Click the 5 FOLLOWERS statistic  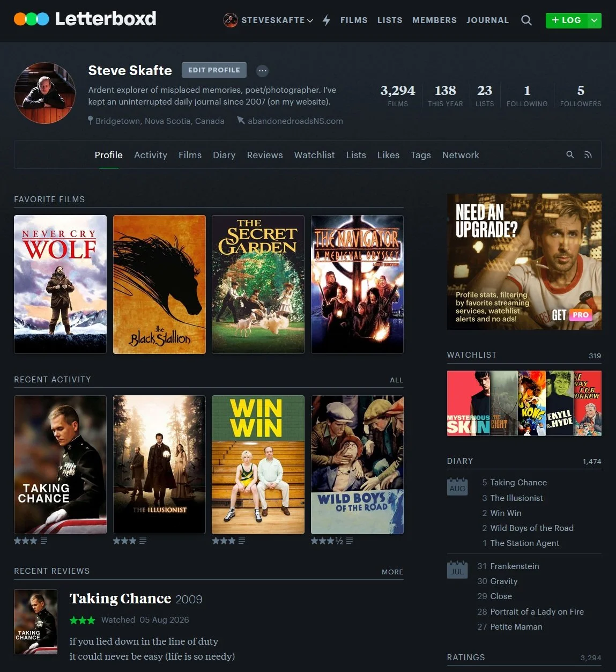click(x=581, y=95)
